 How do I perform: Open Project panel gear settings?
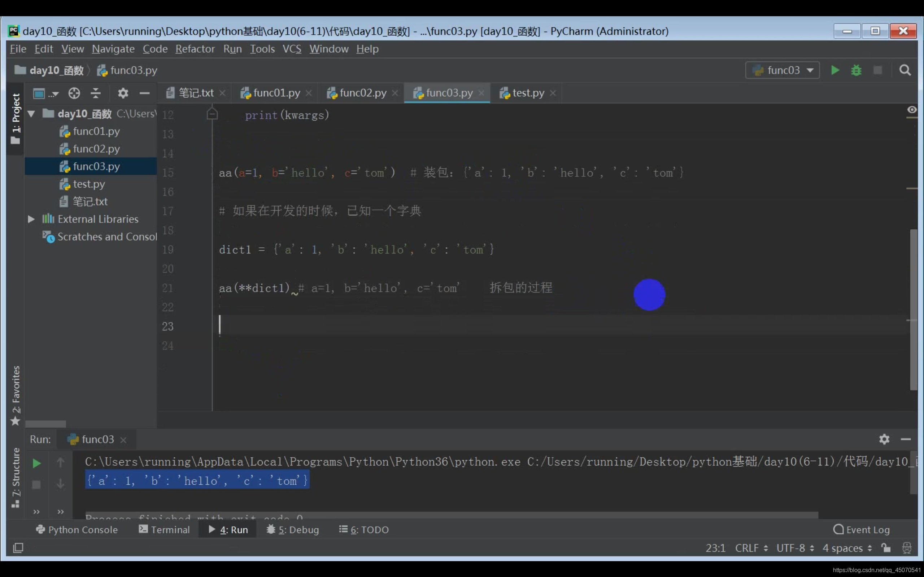click(123, 93)
